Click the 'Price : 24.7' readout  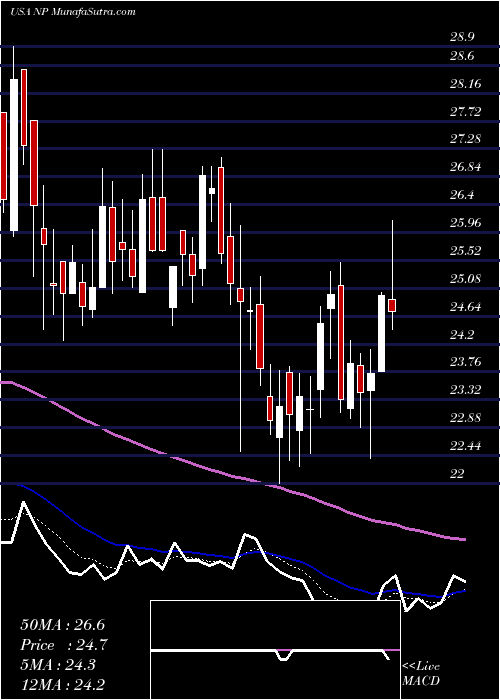coord(62,645)
